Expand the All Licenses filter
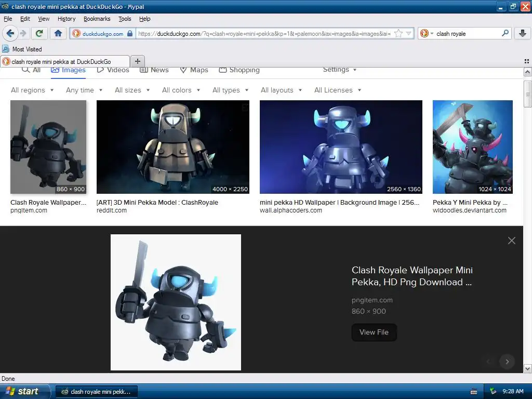Image resolution: width=532 pixels, height=399 pixels. (338, 90)
